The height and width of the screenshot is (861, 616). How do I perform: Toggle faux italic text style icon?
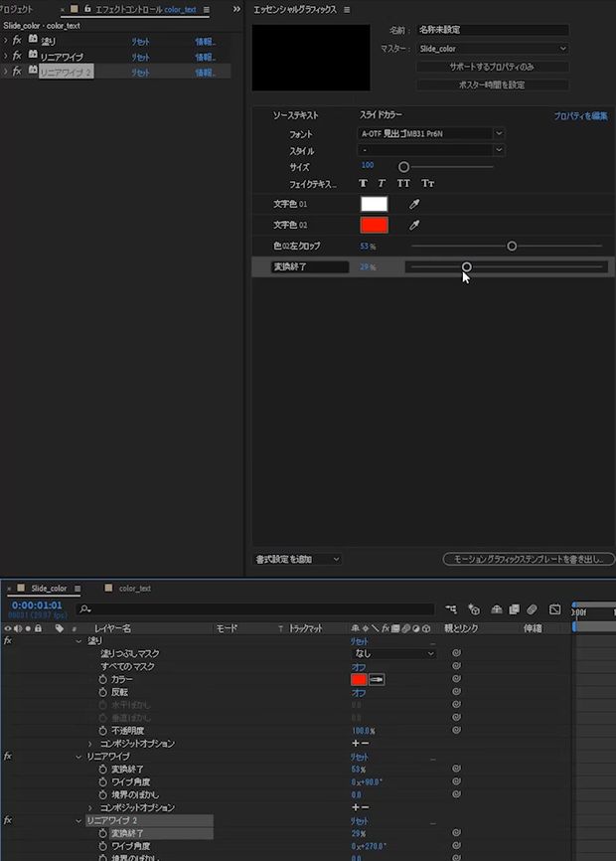pyautogui.click(x=382, y=183)
